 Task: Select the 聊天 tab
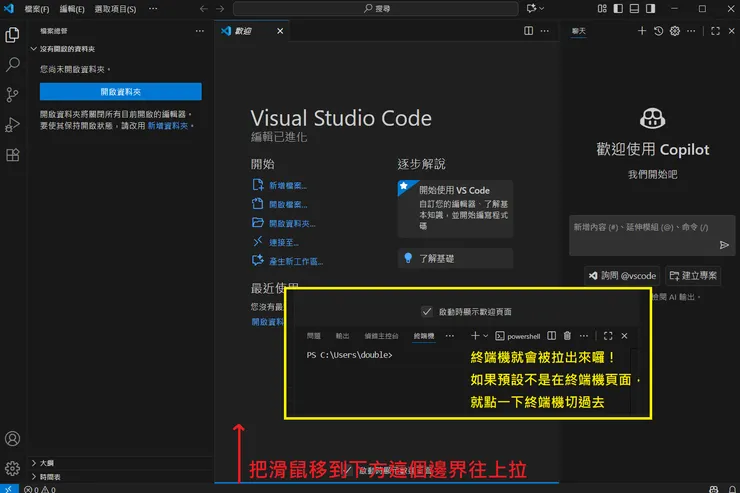click(579, 31)
